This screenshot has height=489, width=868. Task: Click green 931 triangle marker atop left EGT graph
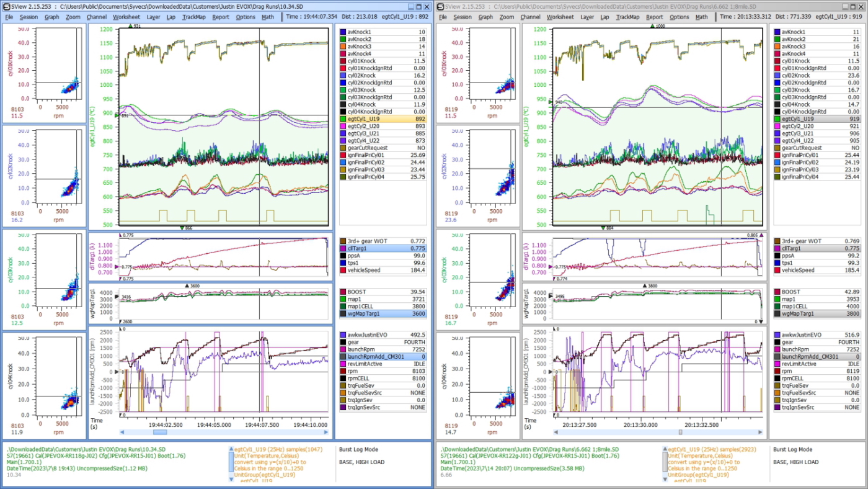coord(130,27)
